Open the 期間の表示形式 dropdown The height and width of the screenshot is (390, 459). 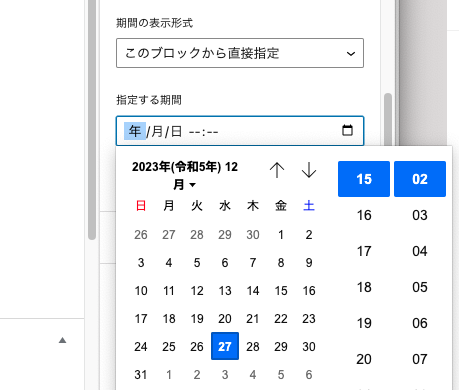[240, 53]
